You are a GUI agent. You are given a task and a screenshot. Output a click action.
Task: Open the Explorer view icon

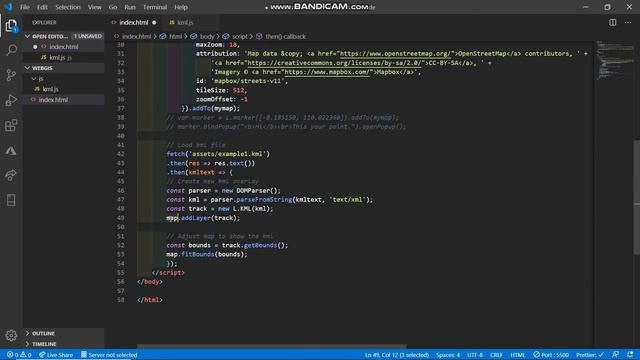(x=11, y=25)
